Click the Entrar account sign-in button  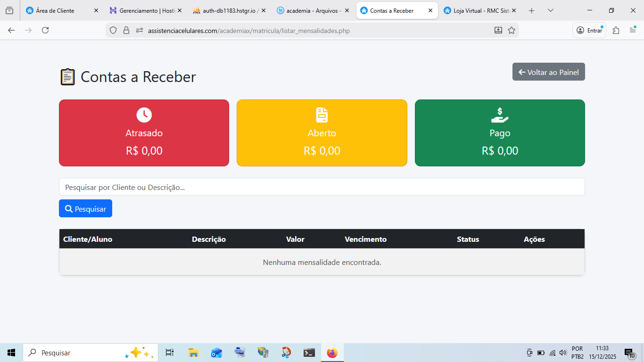tap(589, 30)
